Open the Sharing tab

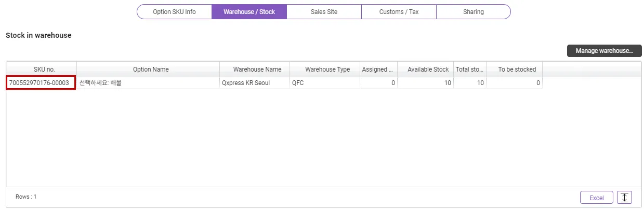pyautogui.click(x=473, y=12)
